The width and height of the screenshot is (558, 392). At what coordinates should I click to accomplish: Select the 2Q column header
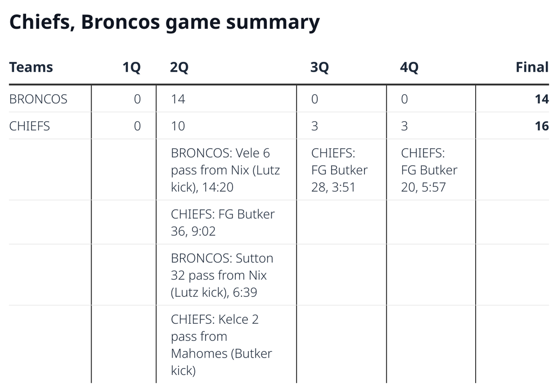pyautogui.click(x=179, y=67)
